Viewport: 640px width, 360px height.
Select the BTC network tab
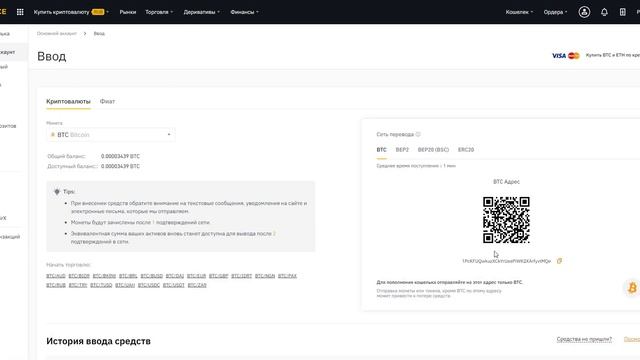point(381,150)
